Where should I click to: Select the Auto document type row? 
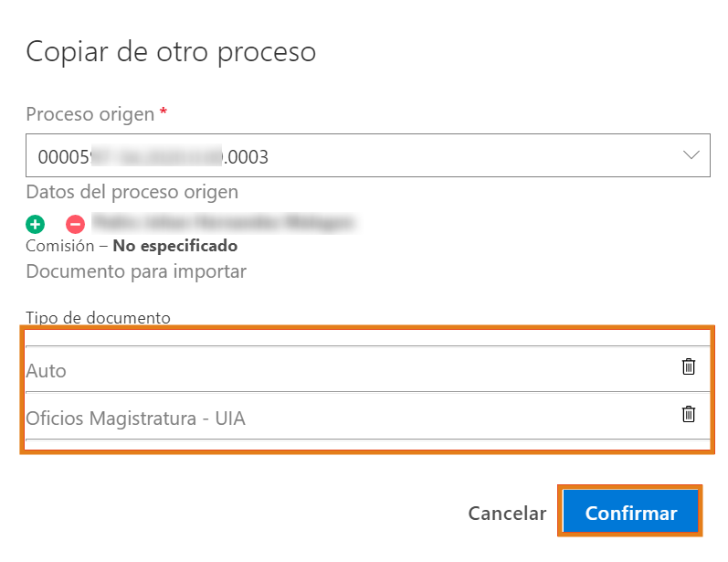tap(347, 370)
